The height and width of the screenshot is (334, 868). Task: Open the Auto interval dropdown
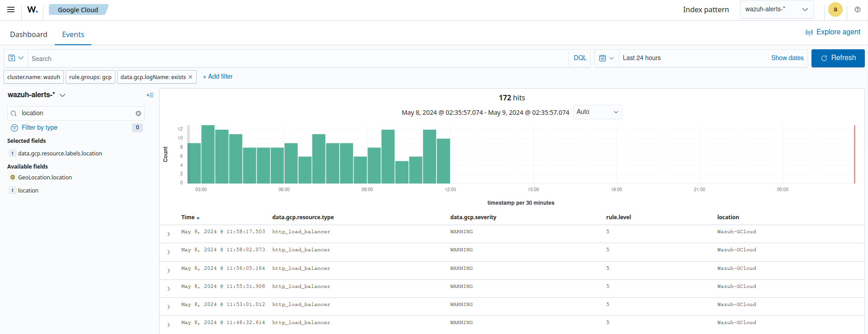click(x=597, y=112)
